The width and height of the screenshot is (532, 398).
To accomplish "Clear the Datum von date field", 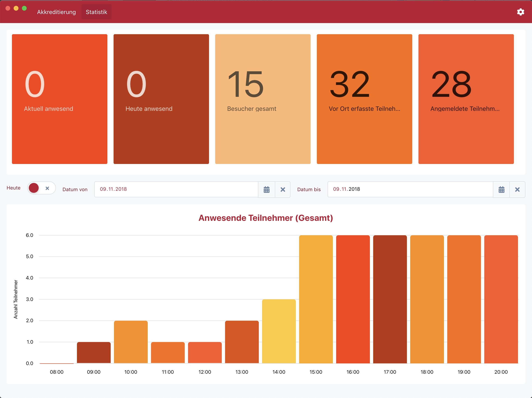I will pyautogui.click(x=283, y=190).
